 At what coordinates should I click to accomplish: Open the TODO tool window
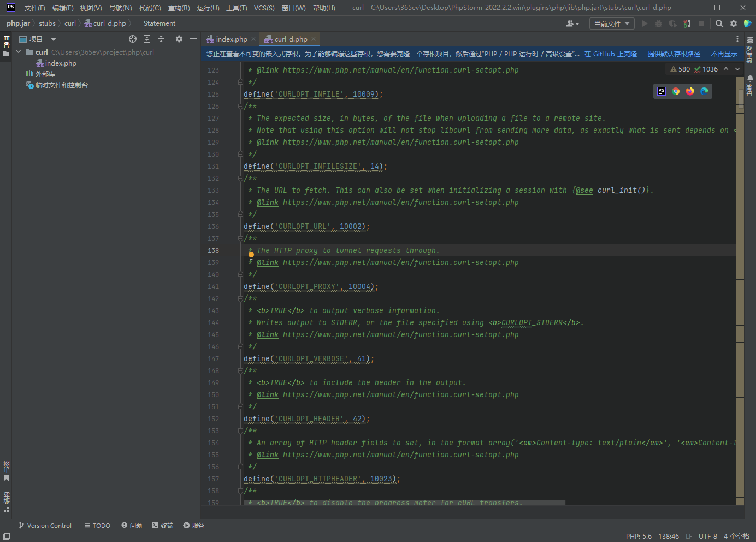97,526
